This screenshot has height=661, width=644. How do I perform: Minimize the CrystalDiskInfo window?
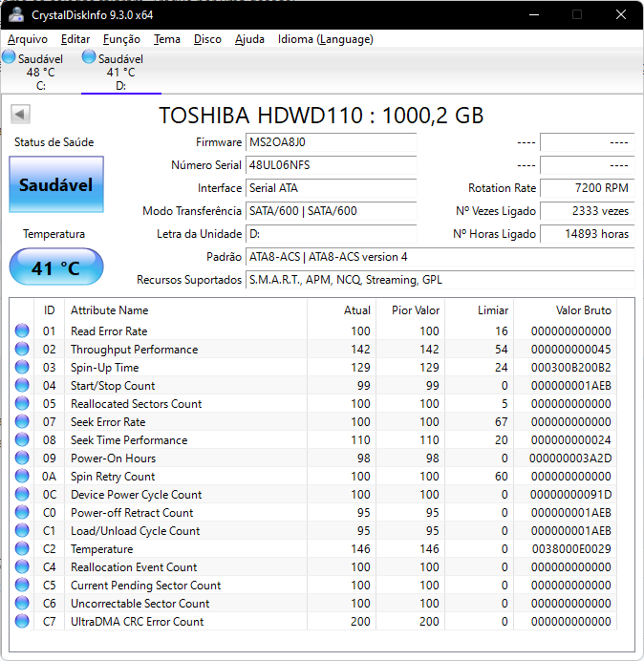(534, 14)
